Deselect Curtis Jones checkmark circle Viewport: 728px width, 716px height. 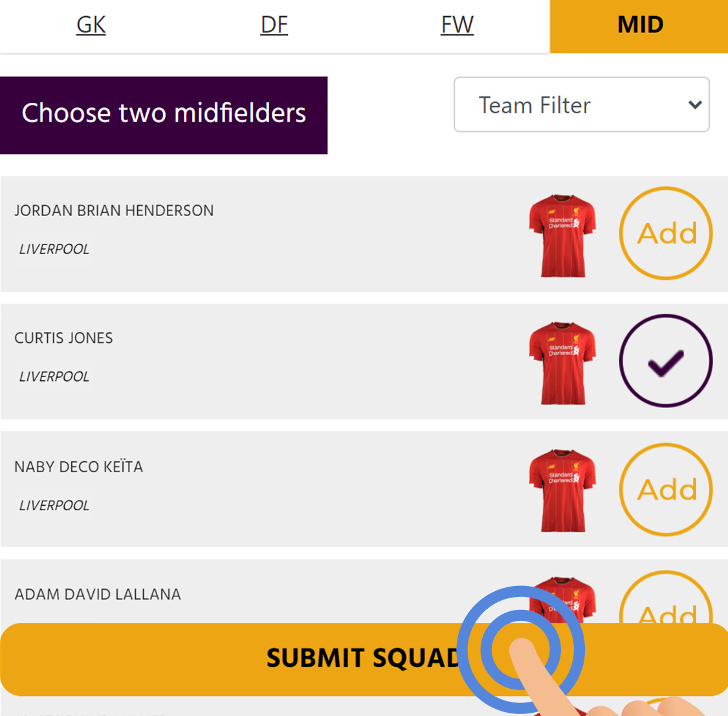coord(665,360)
